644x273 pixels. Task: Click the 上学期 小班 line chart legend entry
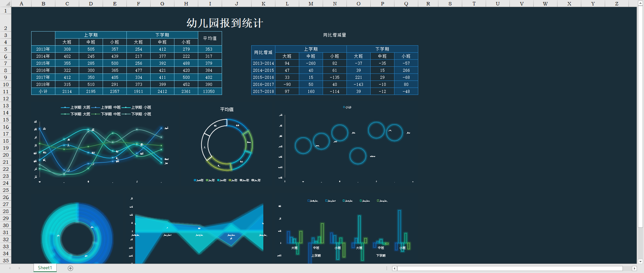[x=137, y=107]
